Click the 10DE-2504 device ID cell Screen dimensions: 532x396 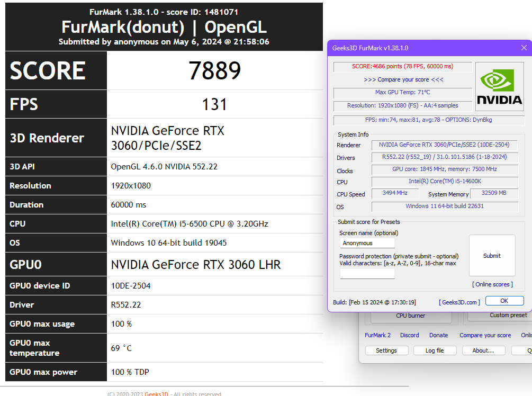[214, 286]
